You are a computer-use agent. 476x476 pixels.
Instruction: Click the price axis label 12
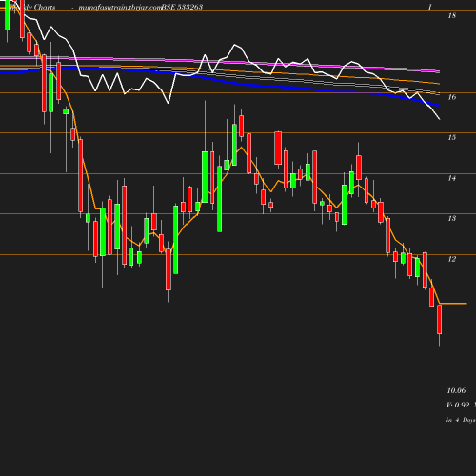pyautogui.click(x=452, y=259)
